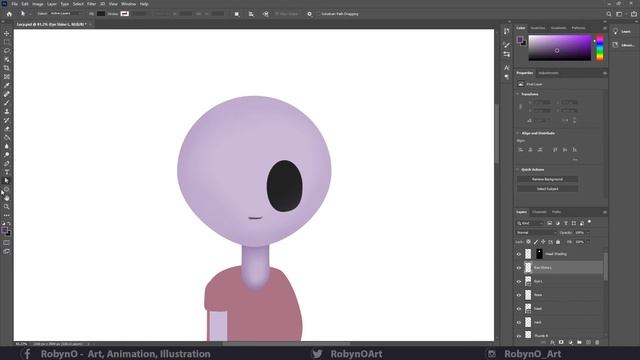
Task: Toggle layer filtering on/off switch
Action: [x=589, y=222]
